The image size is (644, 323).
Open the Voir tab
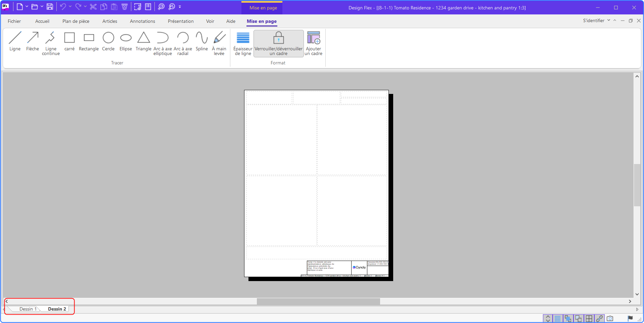pyautogui.click(x=210, y=21)
